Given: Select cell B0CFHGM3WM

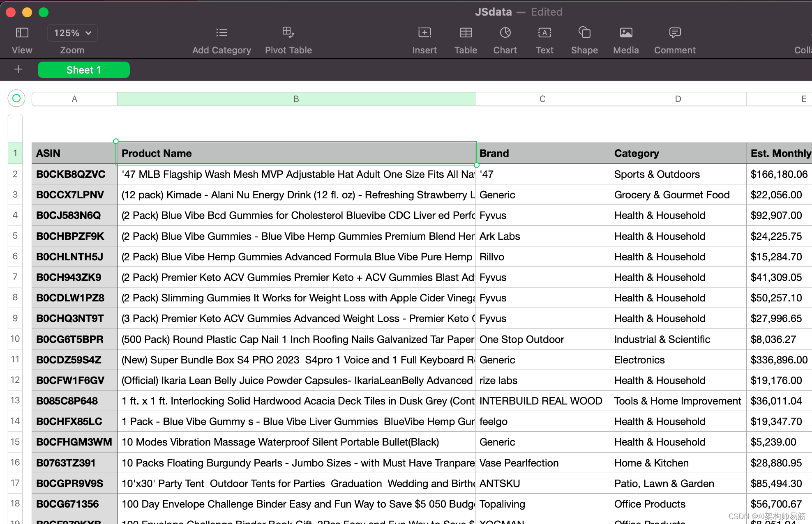Looking at the screenshot, I should [x=74, y=442].
